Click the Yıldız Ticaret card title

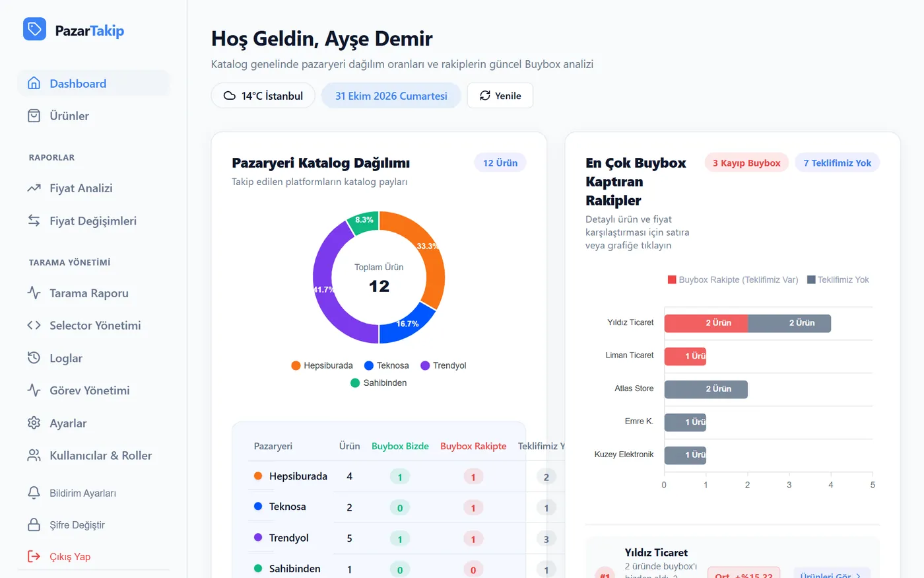656,552
